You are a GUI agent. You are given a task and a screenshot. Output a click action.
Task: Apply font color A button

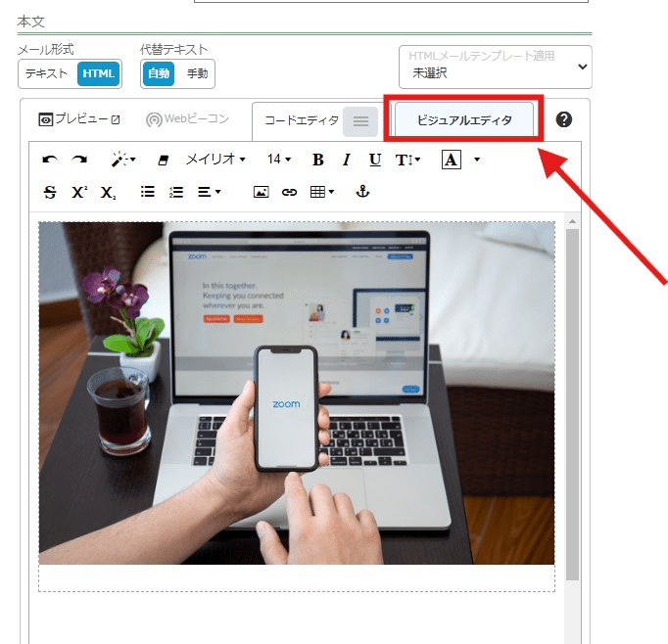(x=452, y=161)
